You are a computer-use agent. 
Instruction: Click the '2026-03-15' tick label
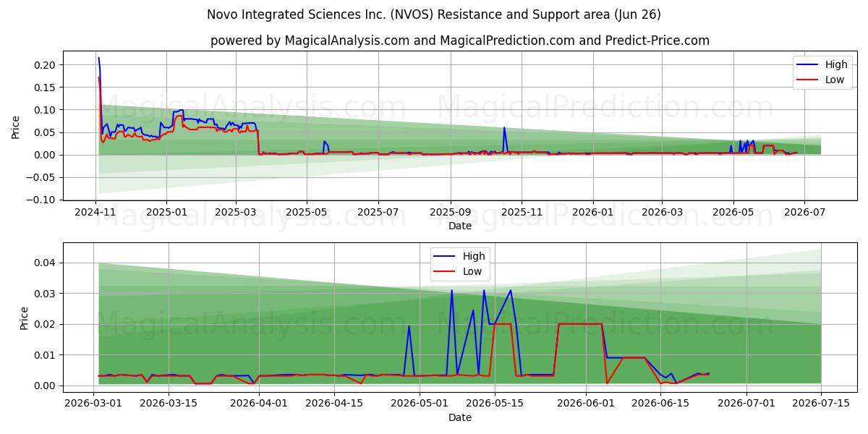[x=169, y=404]
